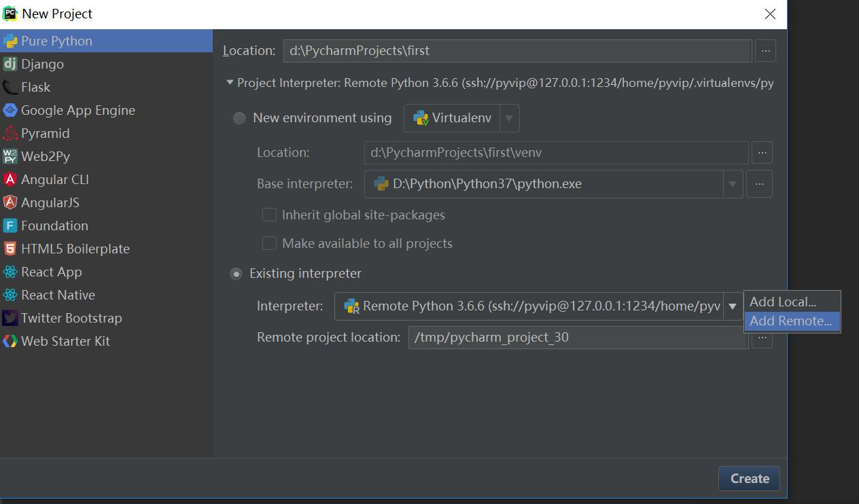Open the Interpreter dropdown arrow
The width and height of the screenshot is (859, 504).
732,306
